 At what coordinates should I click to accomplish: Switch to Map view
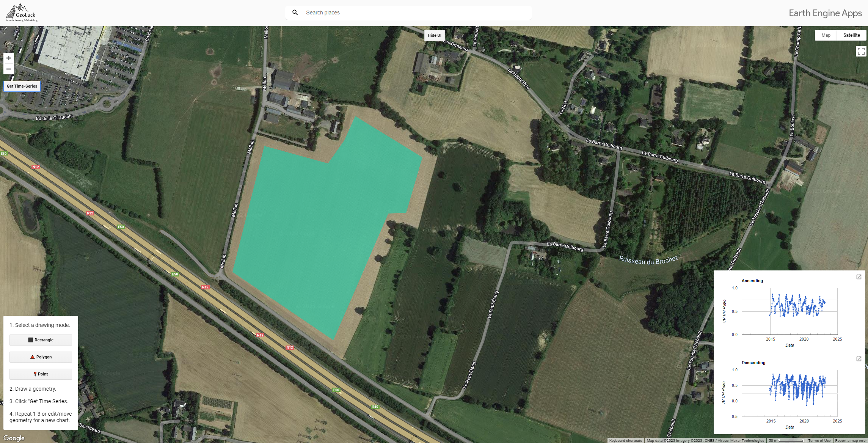tap(826, 35)
